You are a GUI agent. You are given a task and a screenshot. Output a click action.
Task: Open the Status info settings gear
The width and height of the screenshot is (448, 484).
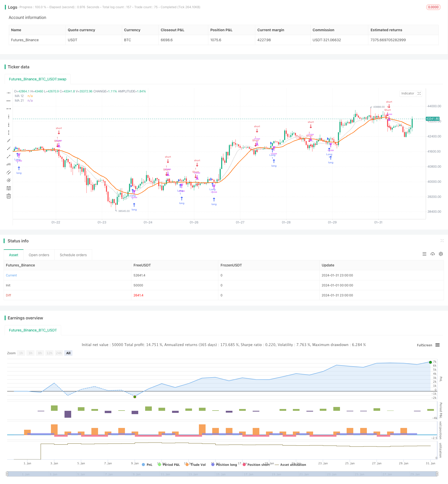click(x=441, y=254)
